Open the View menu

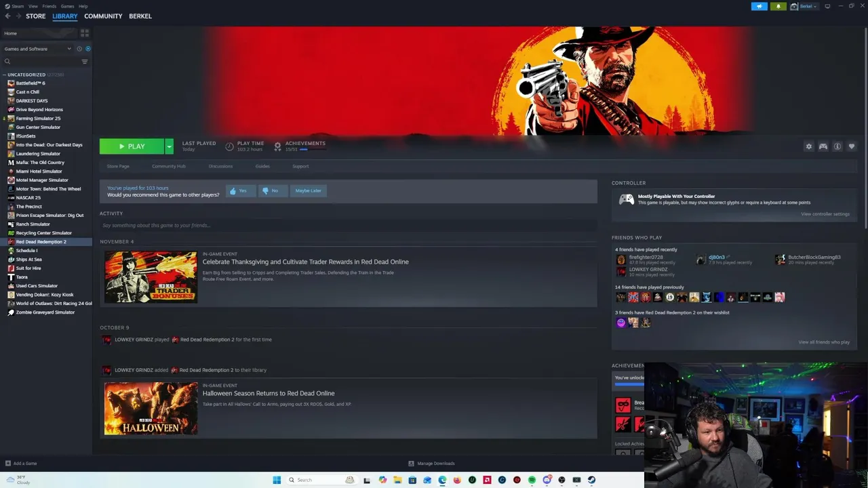coord(33,6)
